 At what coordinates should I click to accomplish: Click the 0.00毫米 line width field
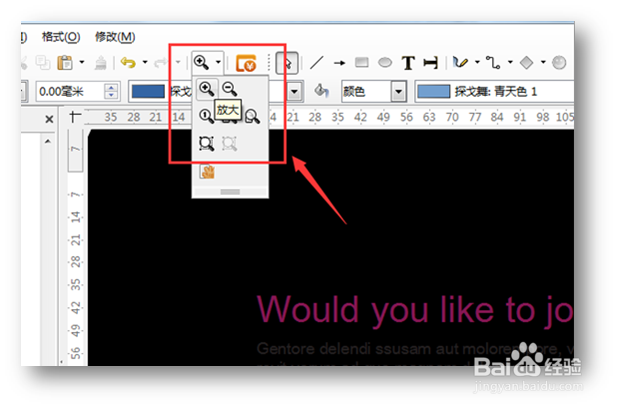(70, 92)
